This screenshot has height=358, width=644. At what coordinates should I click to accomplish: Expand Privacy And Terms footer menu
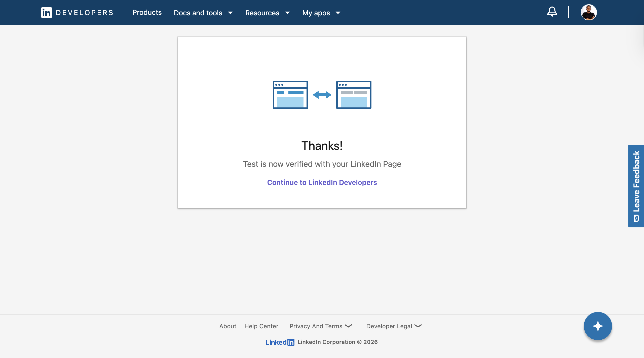click(321, 326)
